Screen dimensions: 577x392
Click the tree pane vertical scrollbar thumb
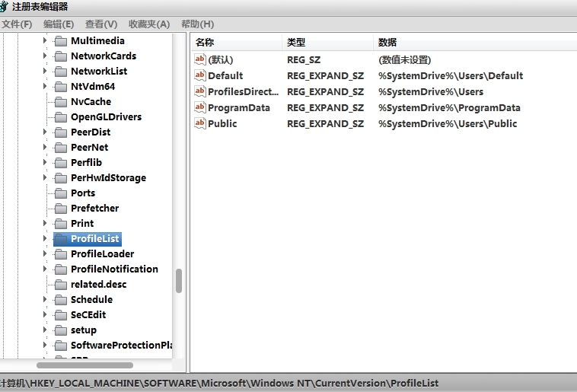pyautogui.click(x=179, y=281)
